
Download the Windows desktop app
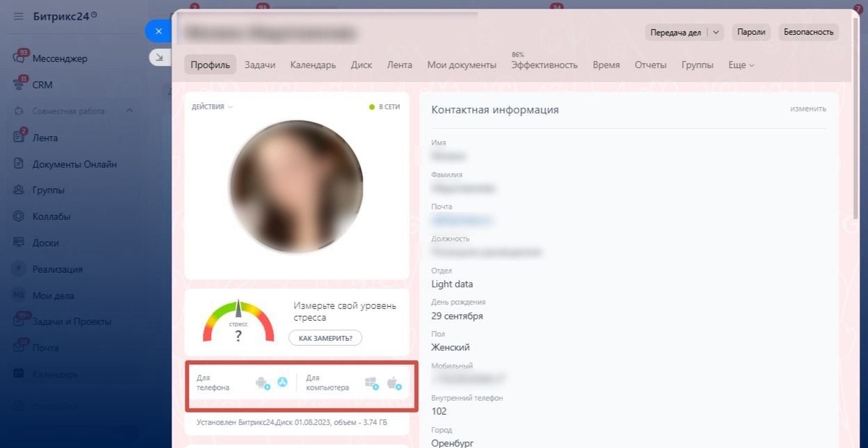tap(372, 384)
